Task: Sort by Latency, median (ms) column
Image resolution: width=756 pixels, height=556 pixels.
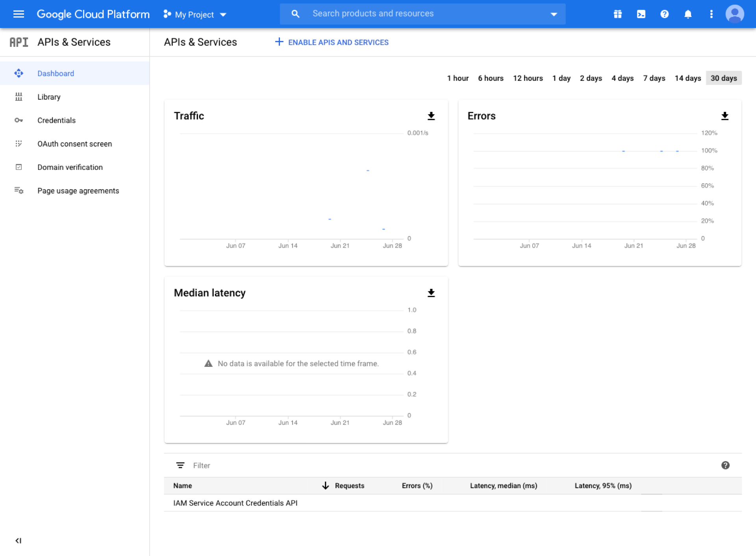Action: coord(503,486)
